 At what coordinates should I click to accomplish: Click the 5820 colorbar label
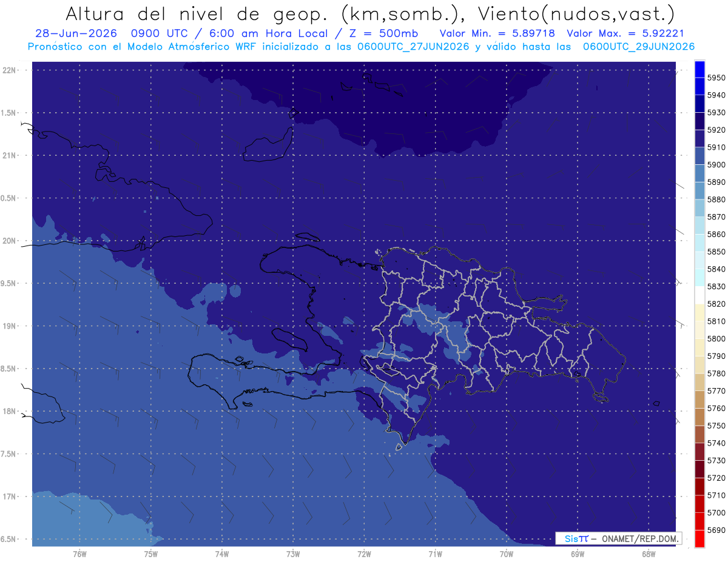(x=716, y=304)
